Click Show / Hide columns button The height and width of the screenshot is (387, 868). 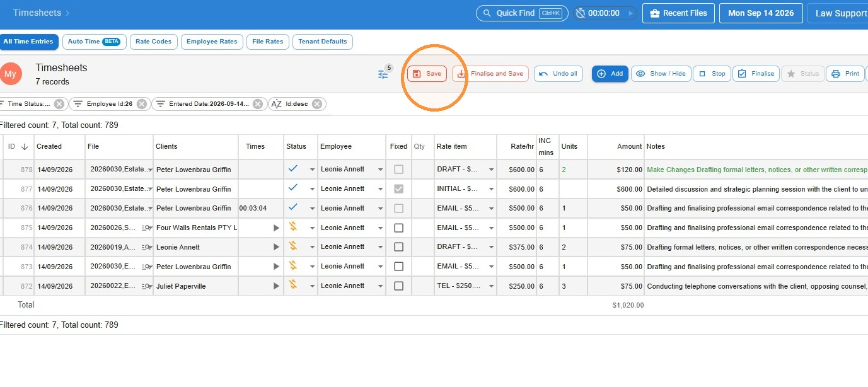coord(661,74)
